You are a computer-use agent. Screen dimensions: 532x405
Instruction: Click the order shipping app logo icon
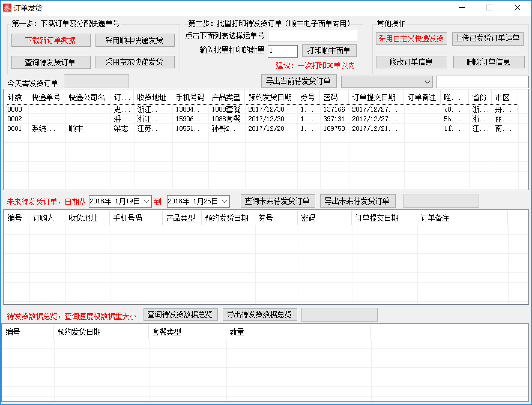click(7, 8)
